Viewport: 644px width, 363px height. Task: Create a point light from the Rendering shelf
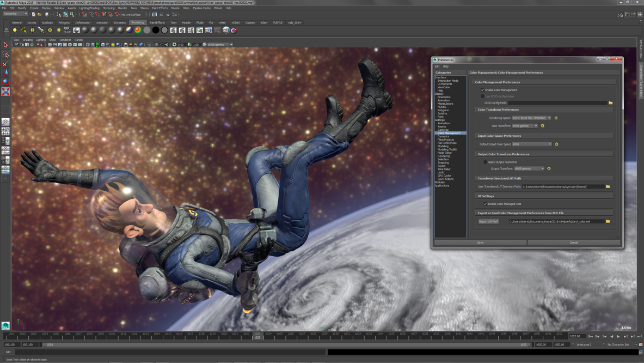click(33, 31)
